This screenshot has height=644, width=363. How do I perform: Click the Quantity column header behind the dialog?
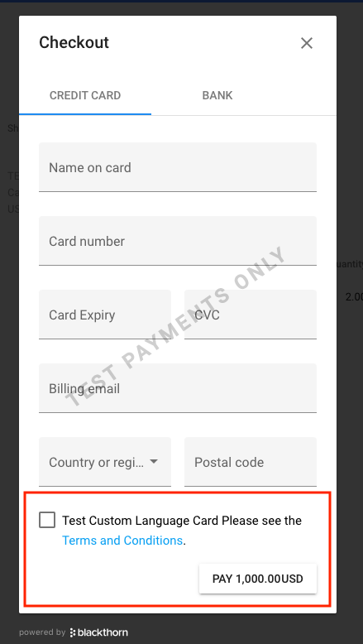[x=350, y=264]
